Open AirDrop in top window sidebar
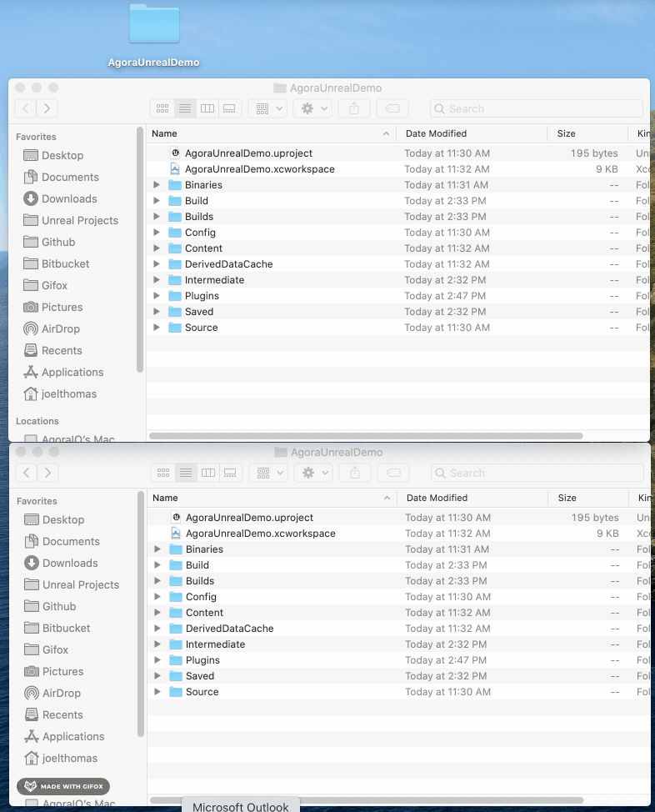 click(x=52, y=328)
